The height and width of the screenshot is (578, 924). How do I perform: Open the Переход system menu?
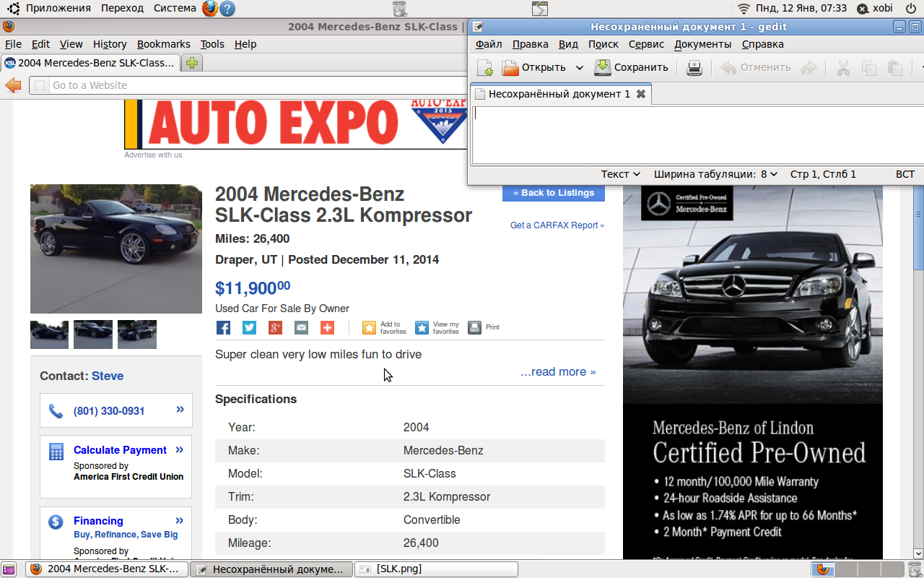point(122,8)
